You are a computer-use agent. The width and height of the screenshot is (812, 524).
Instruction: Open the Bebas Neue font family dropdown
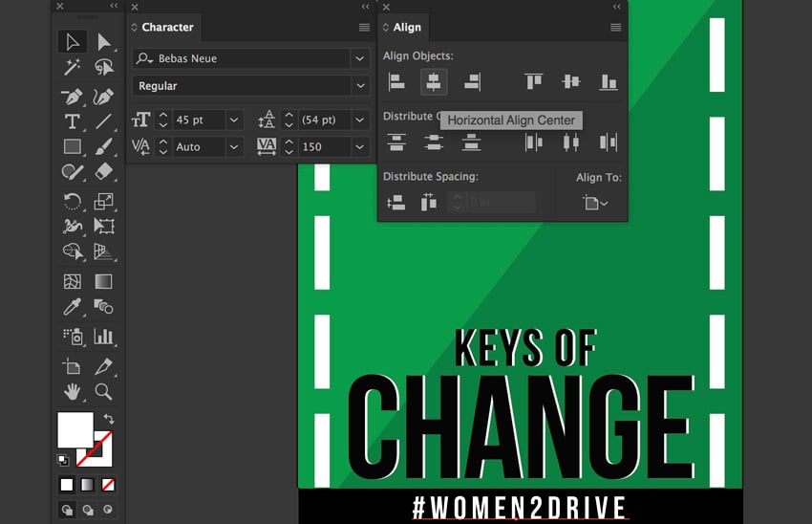coord(360,58)
